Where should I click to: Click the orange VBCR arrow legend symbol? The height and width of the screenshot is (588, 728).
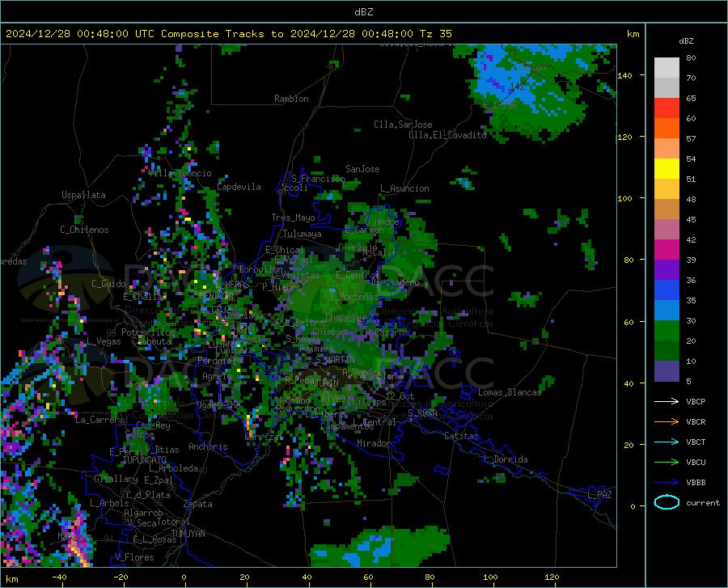click(667, 422)
